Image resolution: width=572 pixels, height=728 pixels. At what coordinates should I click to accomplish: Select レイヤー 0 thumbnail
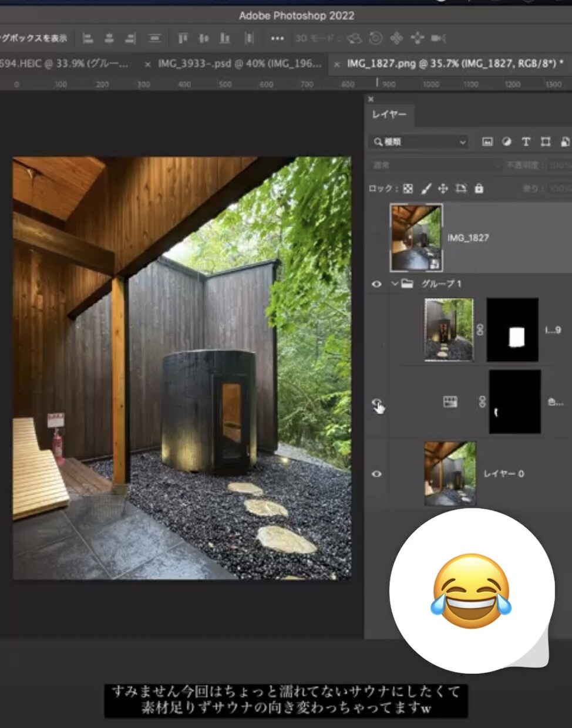[x=450, y=474]
